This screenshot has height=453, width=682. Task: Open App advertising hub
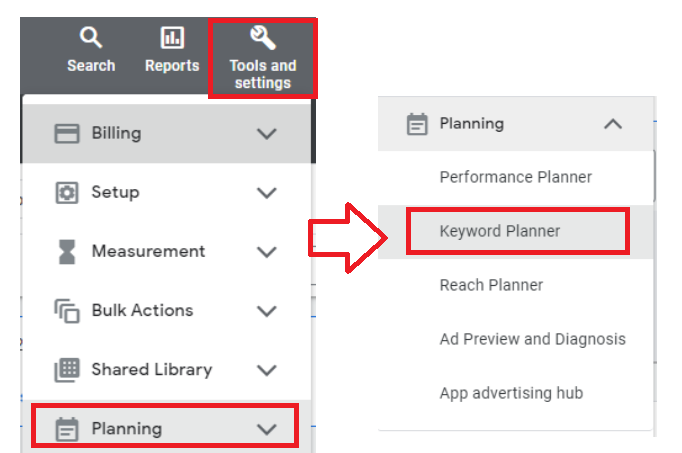tap(511, 393)
